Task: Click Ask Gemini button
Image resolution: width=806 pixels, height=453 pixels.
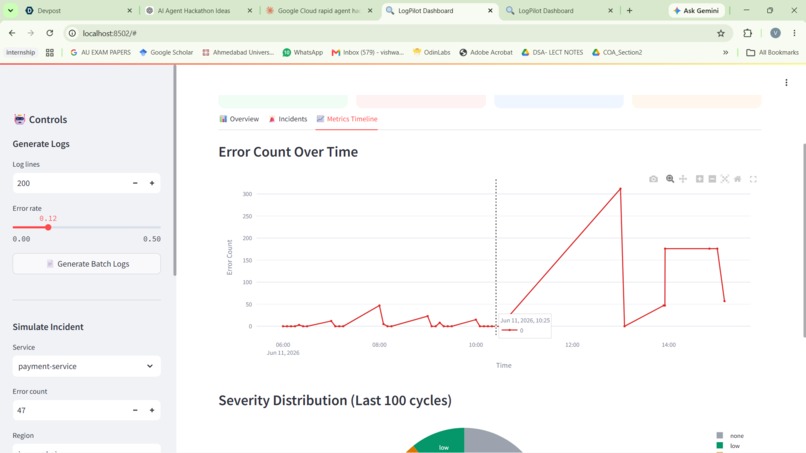Action: 696,10
